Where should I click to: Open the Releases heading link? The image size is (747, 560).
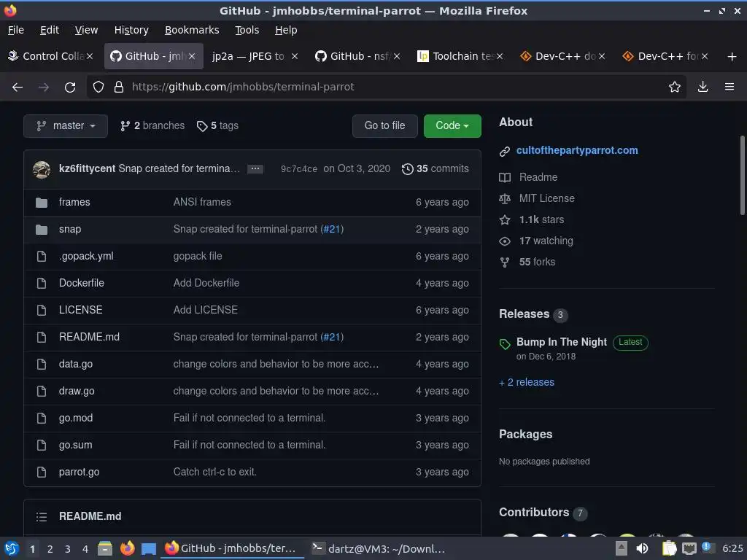524,314
